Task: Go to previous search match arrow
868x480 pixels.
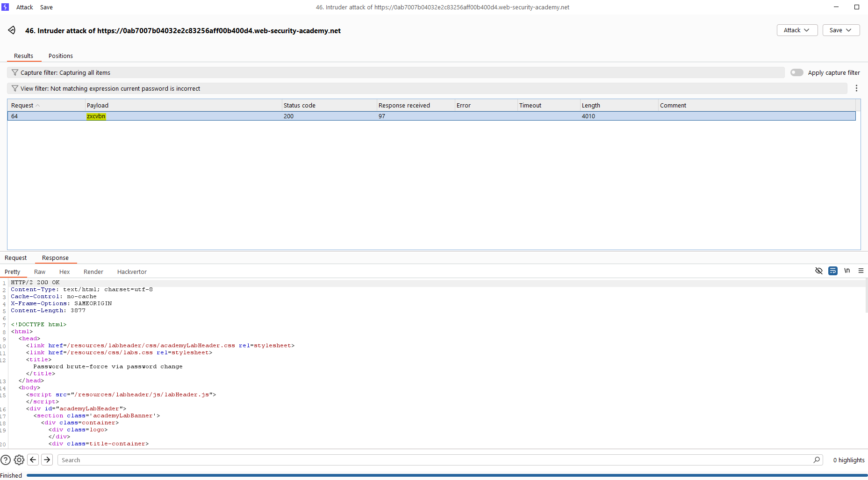Action: point(33,460)
